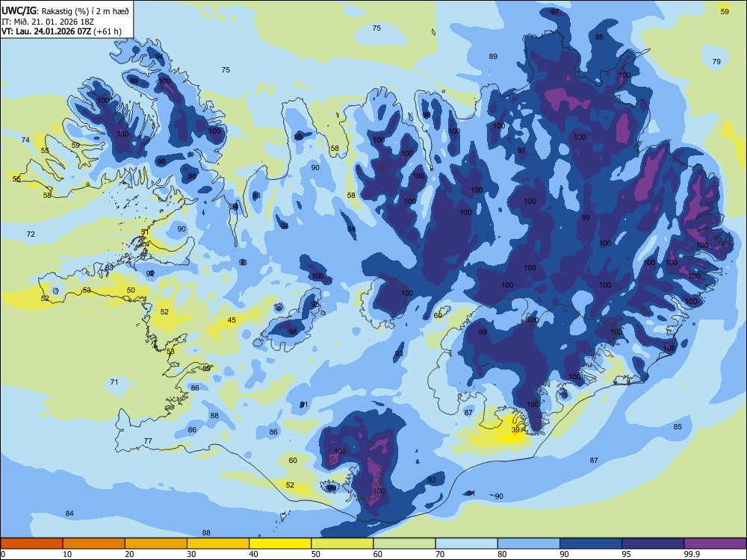Screen dimensions: 747x560
Task: Click the bright yellow 40–50 legend swatch
Action: click(x=280, y=544)
